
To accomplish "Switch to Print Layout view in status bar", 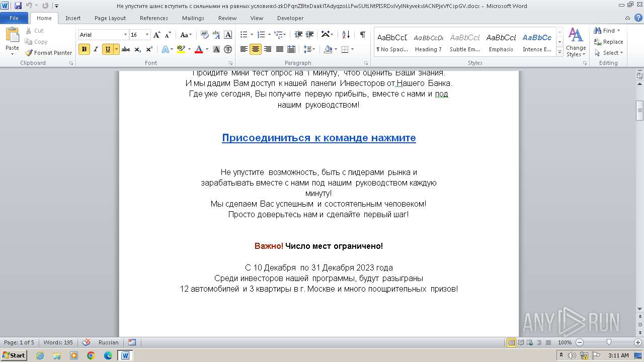I will 511,342.
